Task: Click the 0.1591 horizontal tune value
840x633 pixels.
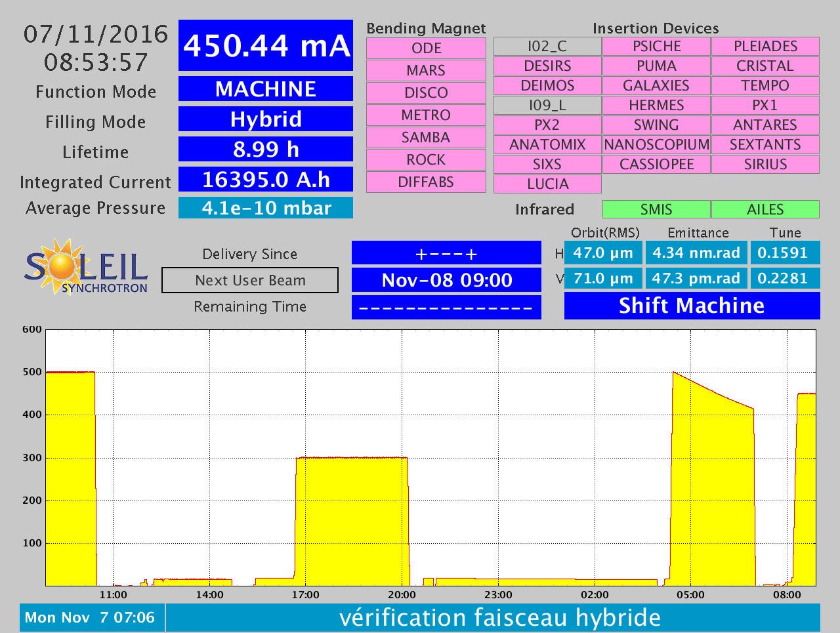Action: (785, 253)
